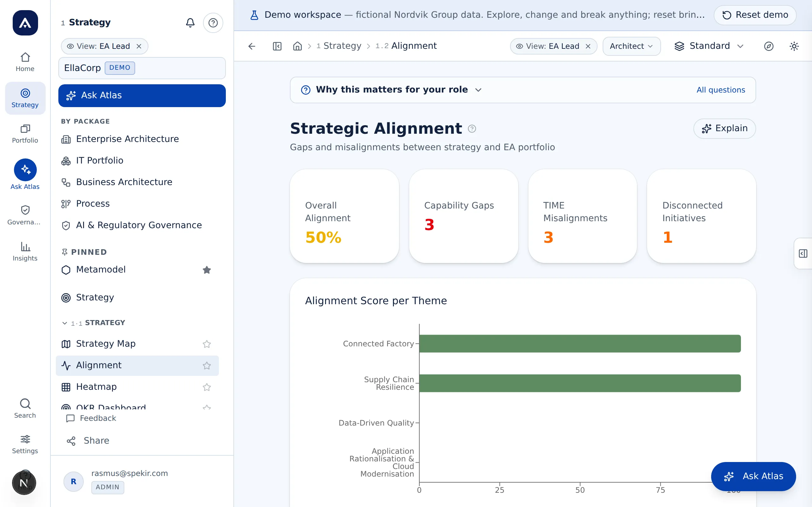Click the Reset demo button
Screen dimensions: 812x507
[755, 15]
